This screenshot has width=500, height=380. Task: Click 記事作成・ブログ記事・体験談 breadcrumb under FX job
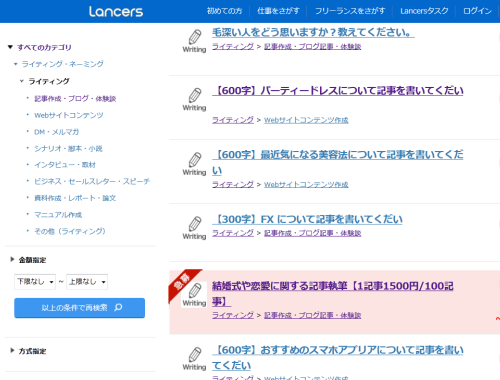[x=312, y=233]
